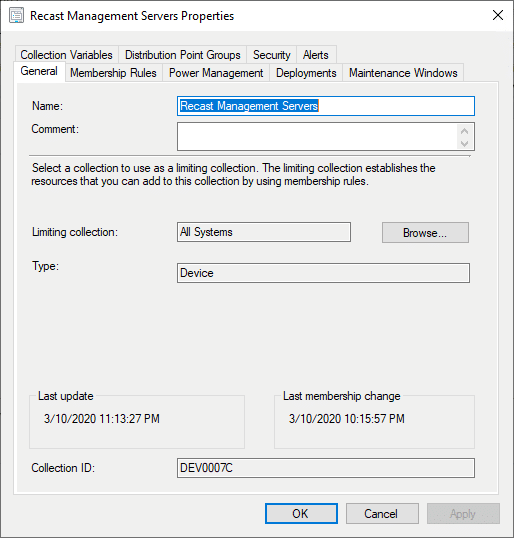
Task: Confirm with the OK button
Action: click(301, 514)
